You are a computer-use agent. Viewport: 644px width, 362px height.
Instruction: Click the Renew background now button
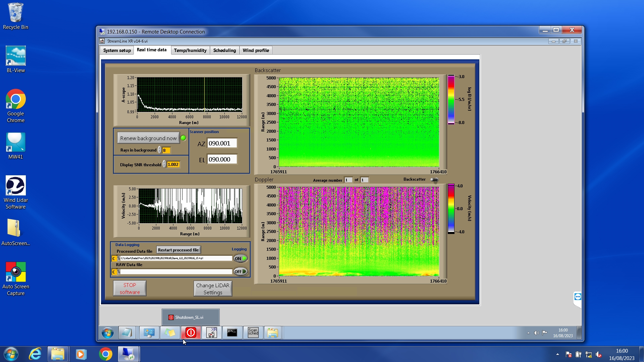[x=148, y=138]
